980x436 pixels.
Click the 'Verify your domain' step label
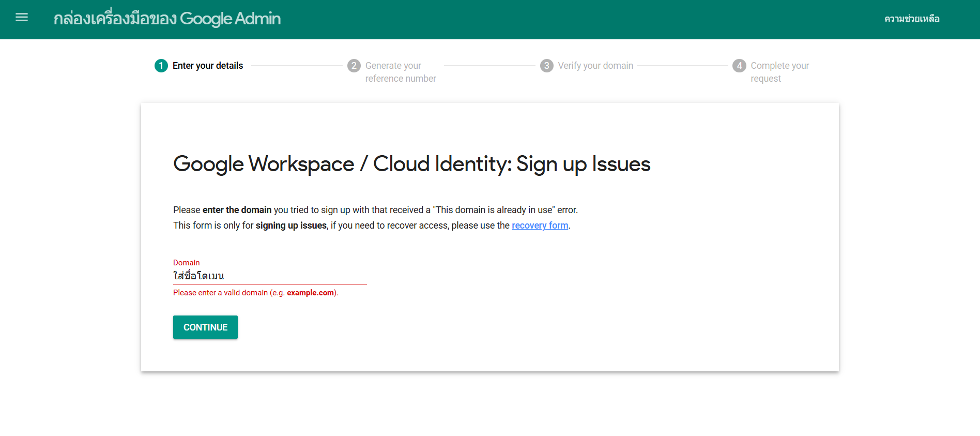click(x=595, y=66)
